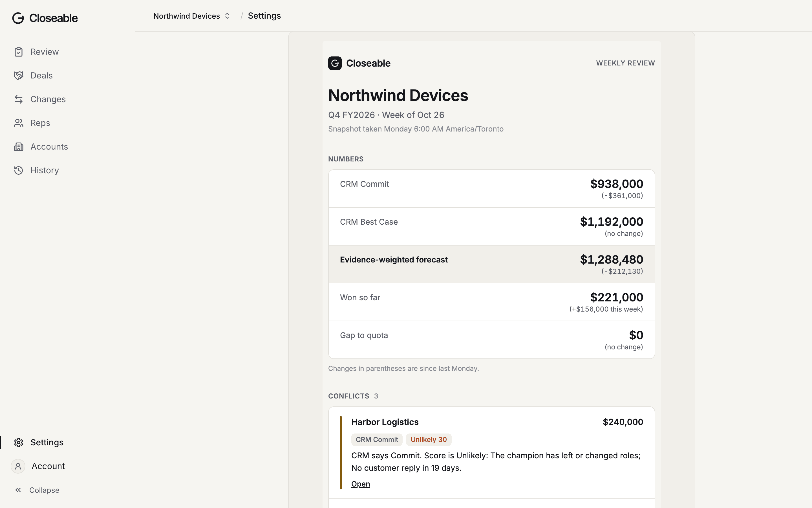This screenshot has width=812, height=508.
Task: Click the forecast value $1,288,480
Action: pos(612,260)
